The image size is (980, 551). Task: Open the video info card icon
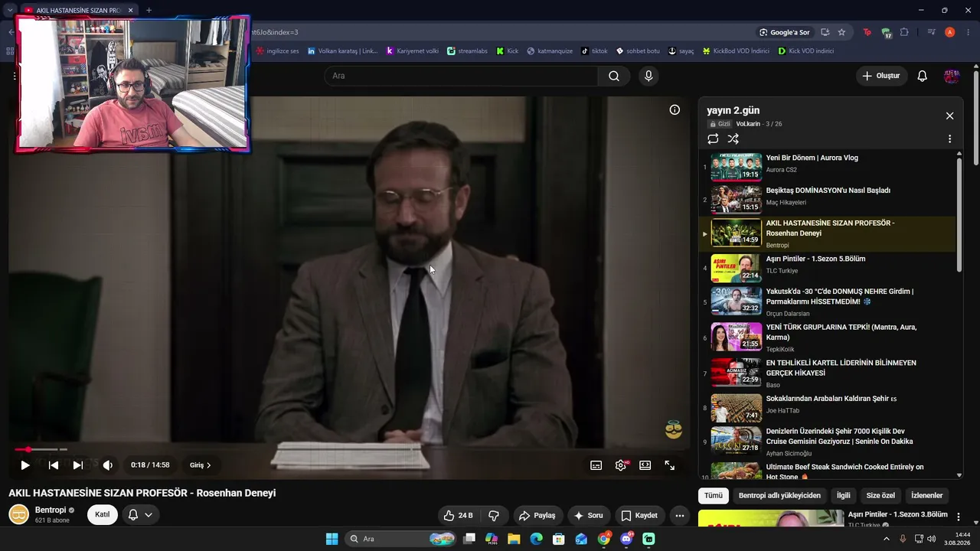[x=675, y=109]
